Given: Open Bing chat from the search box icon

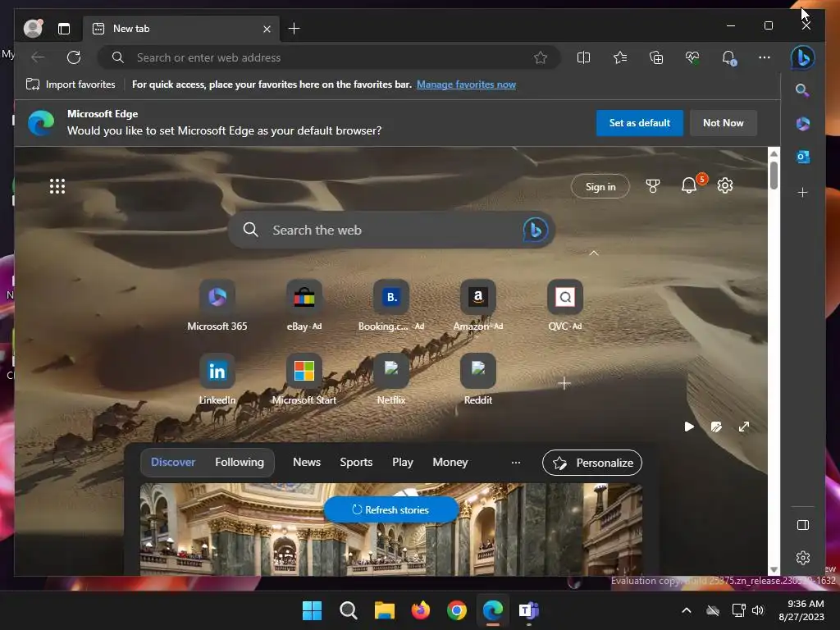Looking at the screenshot, I should pyautogui.click(x=535, y=230).
